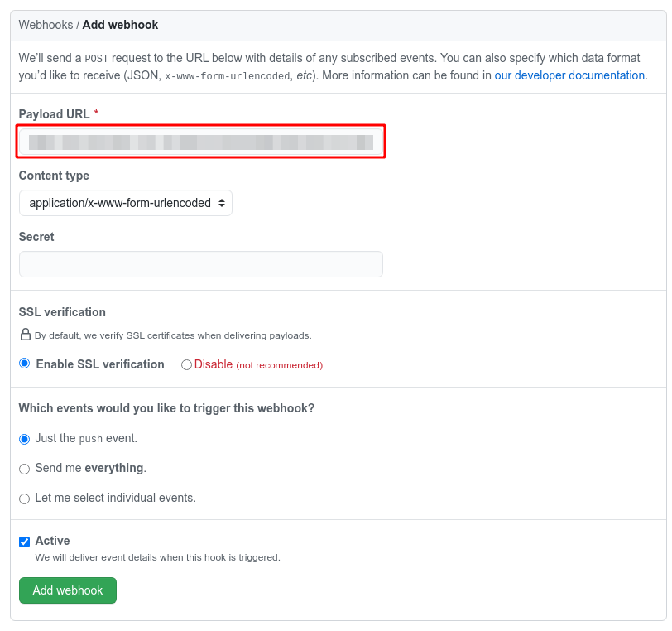Click the Add webhook breadcrumb label
This screenshot has width=672, height=631.
point(120,25)
